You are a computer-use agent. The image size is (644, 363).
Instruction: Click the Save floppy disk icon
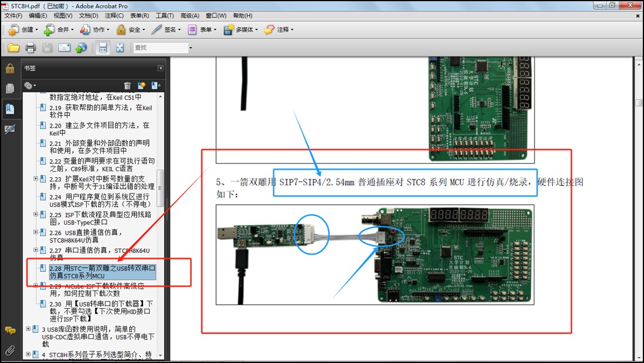click(x=47, y=48)
